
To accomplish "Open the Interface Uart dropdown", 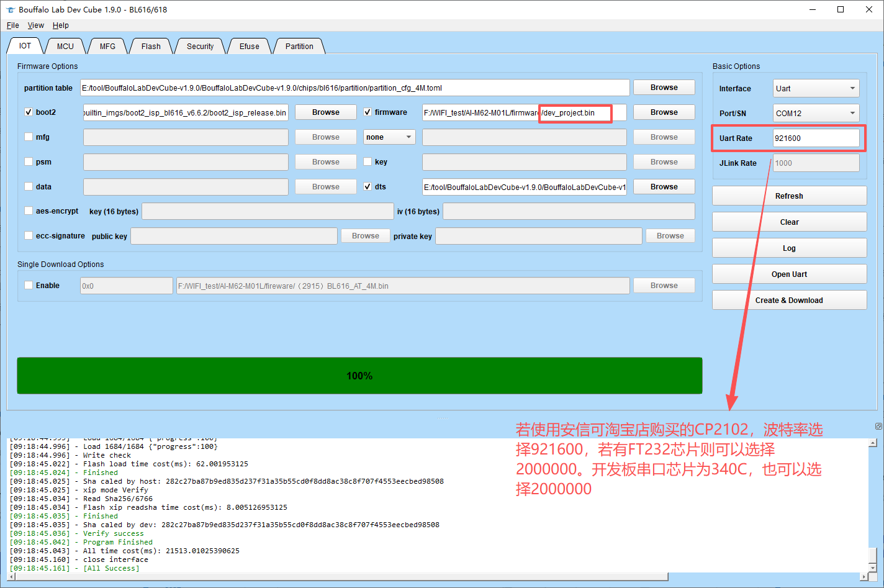I will (x=816, y=88).
